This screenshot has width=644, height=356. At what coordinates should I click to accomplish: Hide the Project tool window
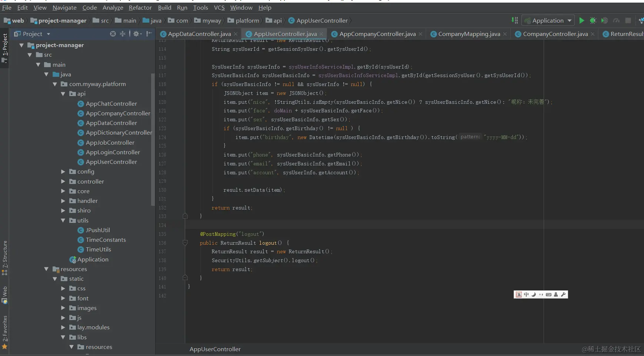pos(149,34)
